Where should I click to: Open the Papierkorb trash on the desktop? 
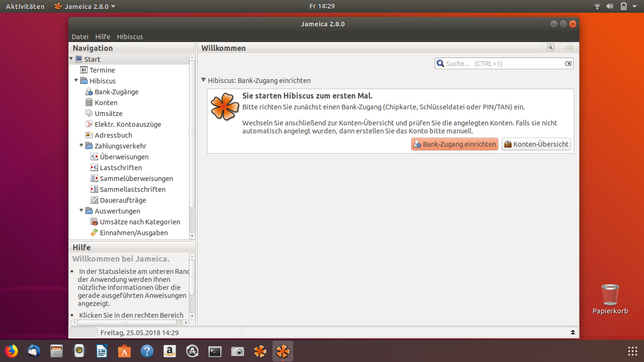(x=610, y=299)
